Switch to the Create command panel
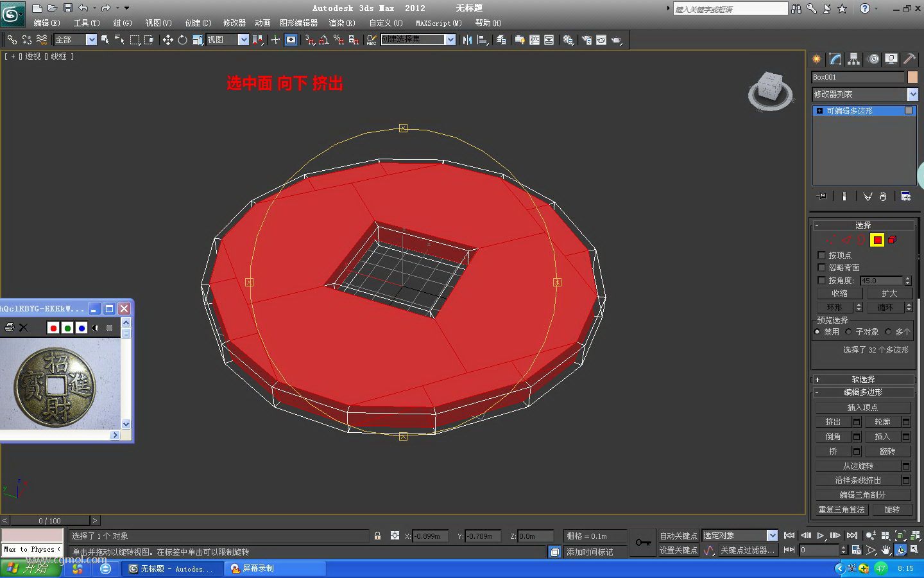This screenshot has height=578, width=924. coord(816,59)
